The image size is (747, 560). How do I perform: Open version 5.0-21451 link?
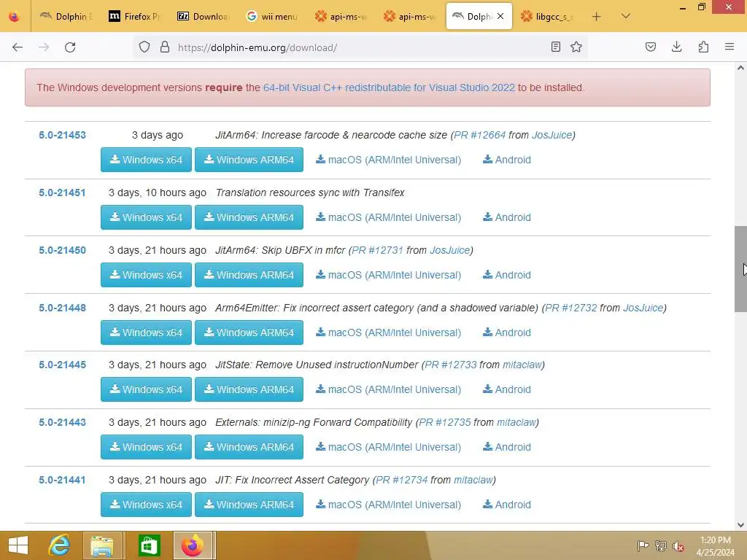(x=63, y=192)
